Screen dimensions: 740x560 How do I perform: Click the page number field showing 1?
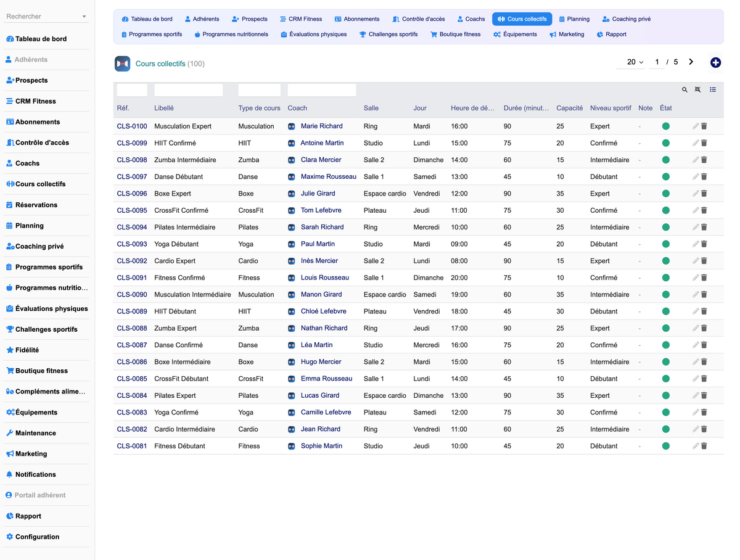click(x=657, y=62)
